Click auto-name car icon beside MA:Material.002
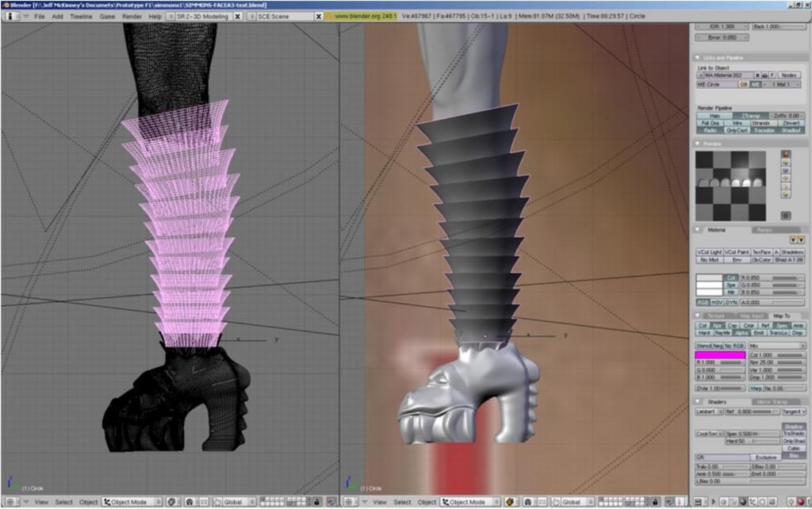The image size is (812, 509). coord(764,75)
